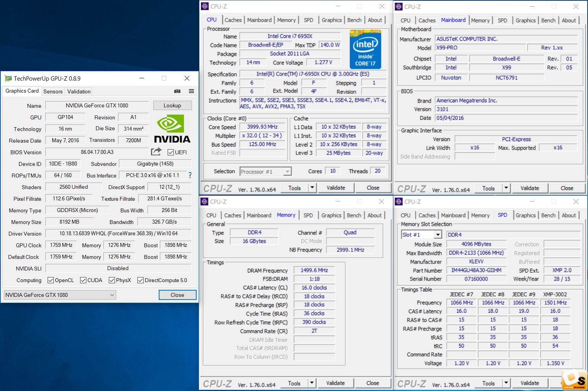Switch to the Validation tab in GPU-Z
Screen dimensions: 588x391
pyautogui.click(x=79, y=91)
